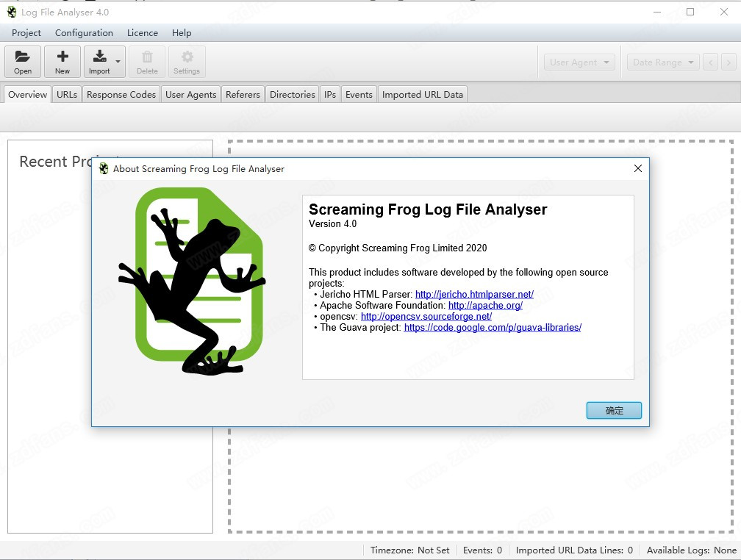
Task: Switch to the URLs tab
Action: [67, 95]
